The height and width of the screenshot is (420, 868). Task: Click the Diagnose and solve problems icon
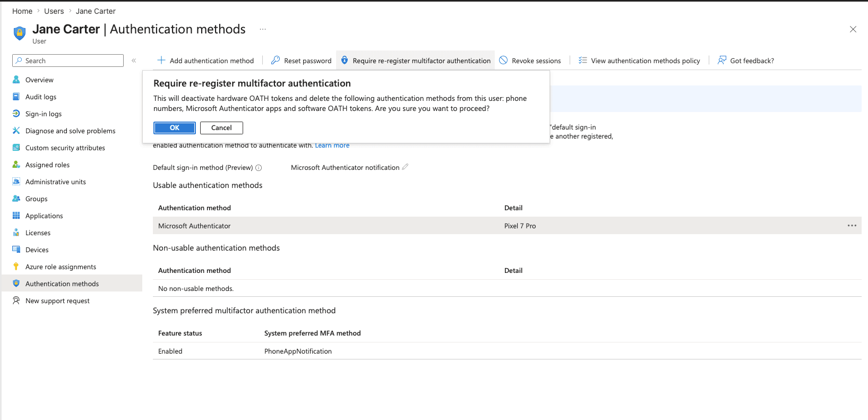pyautogui.click(x=16, y=131)
